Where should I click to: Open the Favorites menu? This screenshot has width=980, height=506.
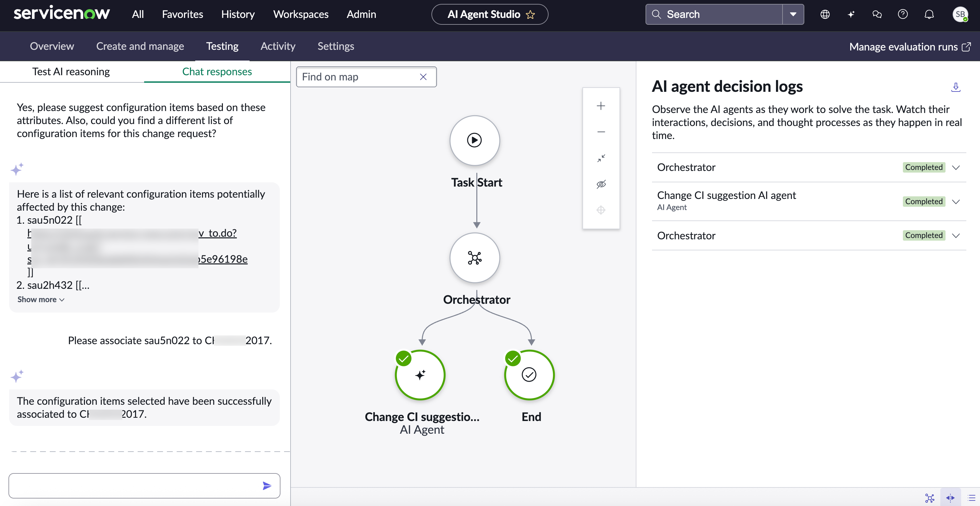pos(183,14)
